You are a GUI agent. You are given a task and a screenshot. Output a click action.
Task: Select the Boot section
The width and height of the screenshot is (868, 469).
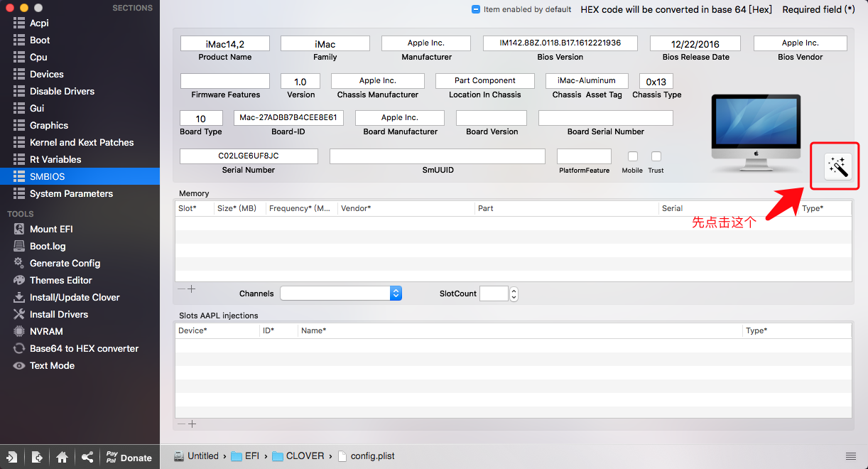80,40
